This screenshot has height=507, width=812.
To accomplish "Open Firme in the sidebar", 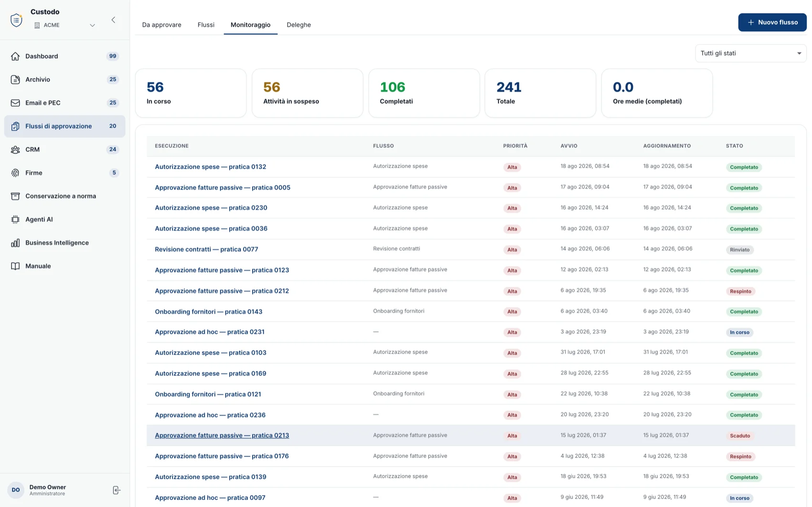I will pos(65,173).
